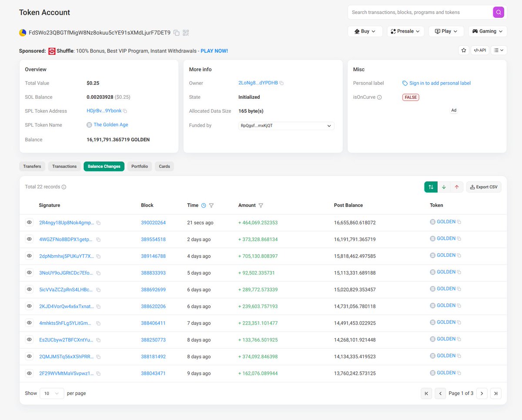
Task: Click GOLDEN token link in 388406411 row
Action: (x=446, y=322)
